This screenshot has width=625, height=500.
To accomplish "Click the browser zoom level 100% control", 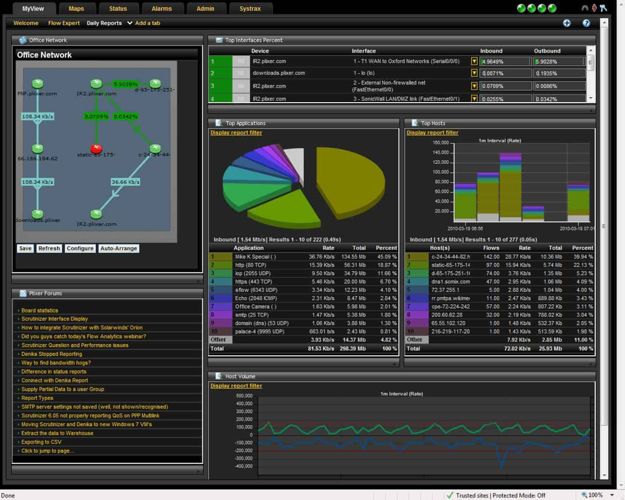I will point(595,495).
